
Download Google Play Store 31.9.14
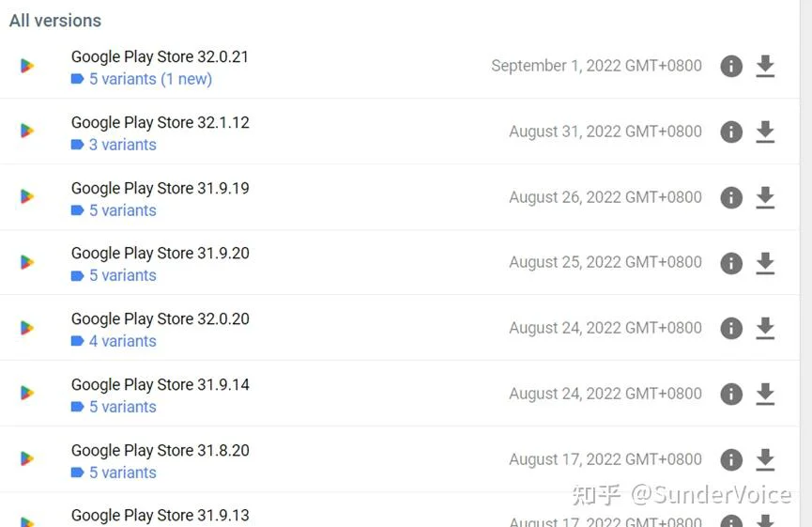(x=765, y=394)
